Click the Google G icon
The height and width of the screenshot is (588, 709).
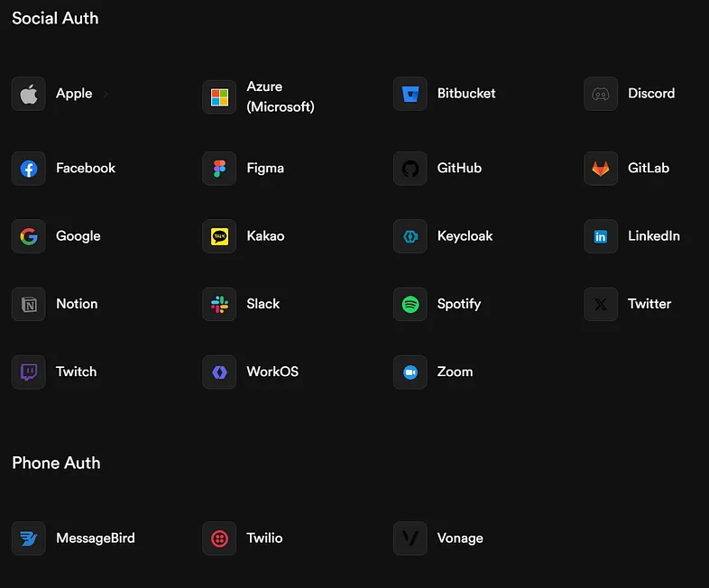point(29,236)
